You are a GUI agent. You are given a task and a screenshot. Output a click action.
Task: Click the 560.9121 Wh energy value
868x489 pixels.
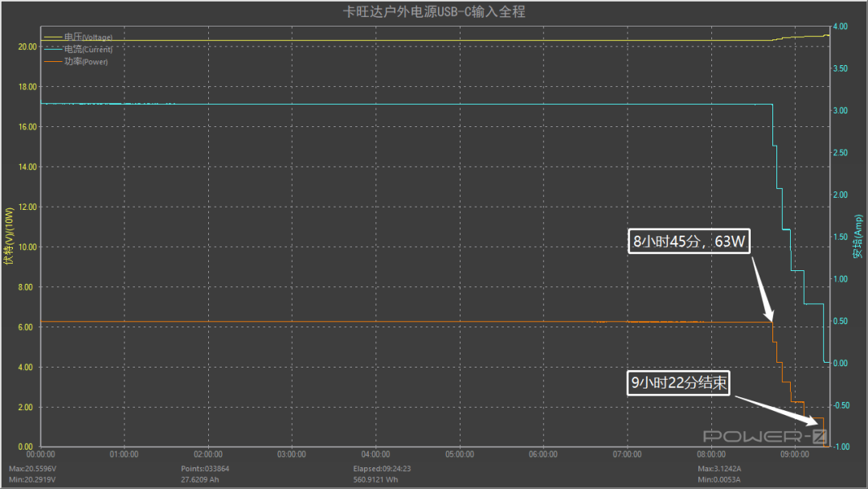pyautogui.click(x=375, y=479)
